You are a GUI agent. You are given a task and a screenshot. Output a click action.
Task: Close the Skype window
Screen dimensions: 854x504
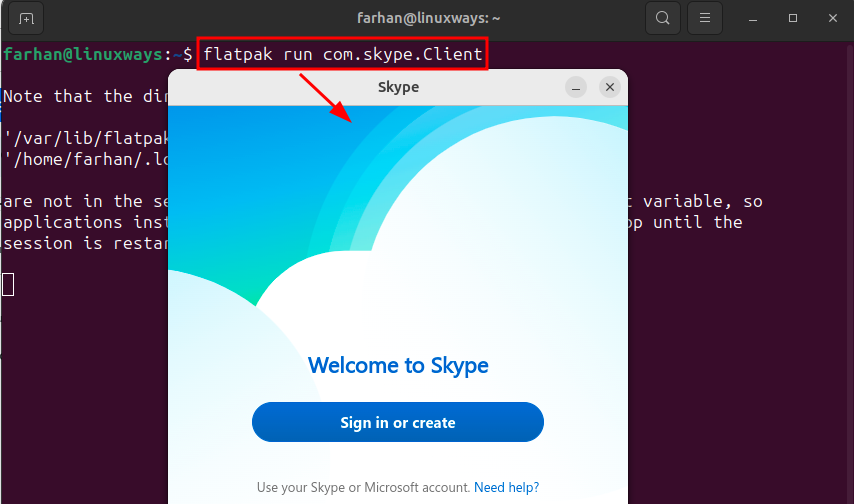coord(609,87)
